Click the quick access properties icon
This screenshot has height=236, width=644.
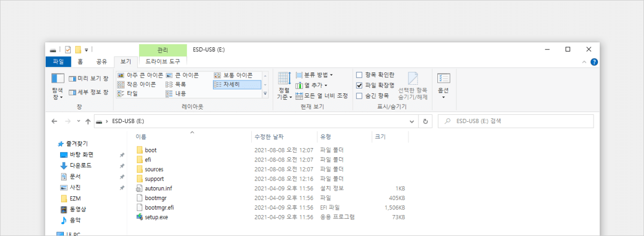click(x=68, y=50)
